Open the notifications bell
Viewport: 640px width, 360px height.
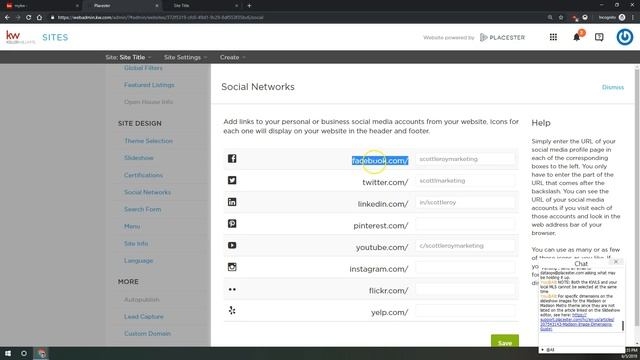[x=576, y=37]
